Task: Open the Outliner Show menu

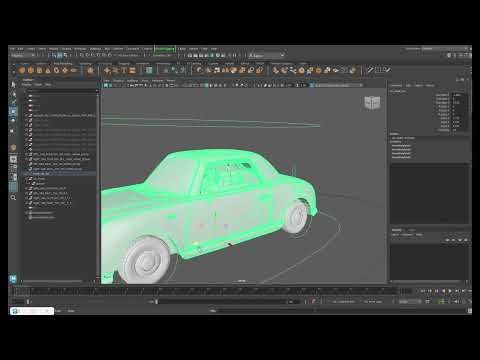Action: (x=38, y=85)
